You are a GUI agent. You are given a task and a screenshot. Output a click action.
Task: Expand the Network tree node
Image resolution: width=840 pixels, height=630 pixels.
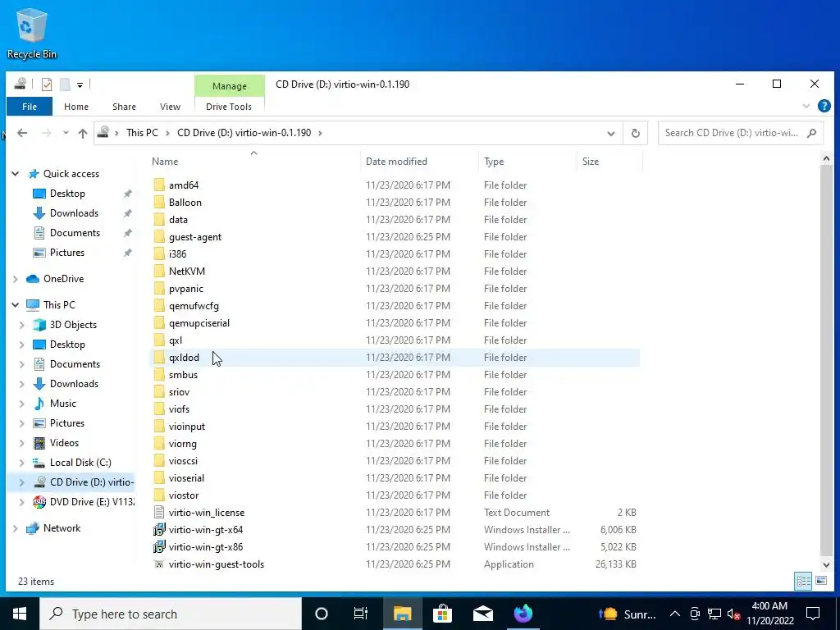point(16,528)
